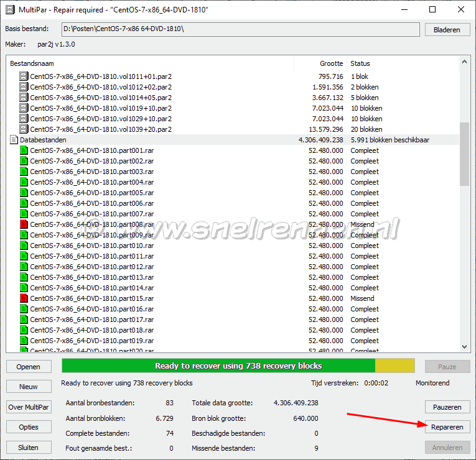The height and width of the screenshot is (460, 476).
Task: Click the Missend status of part015.rar
Action: pos(362,298)
